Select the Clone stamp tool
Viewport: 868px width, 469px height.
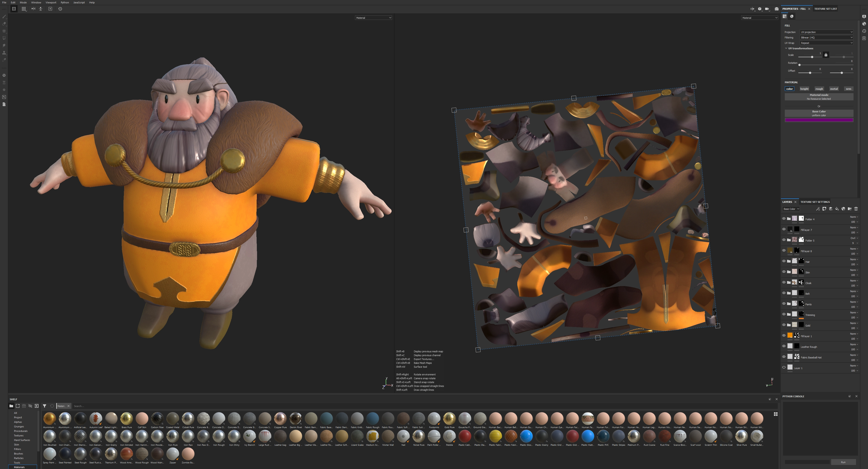pyautogui.click(x=4, y=52)
